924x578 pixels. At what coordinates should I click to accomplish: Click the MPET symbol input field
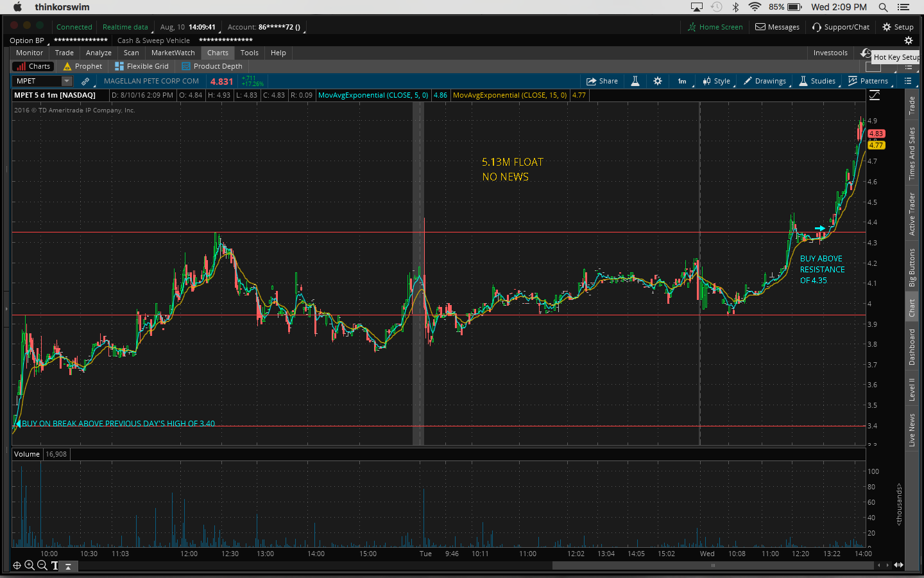click(37, 81)
